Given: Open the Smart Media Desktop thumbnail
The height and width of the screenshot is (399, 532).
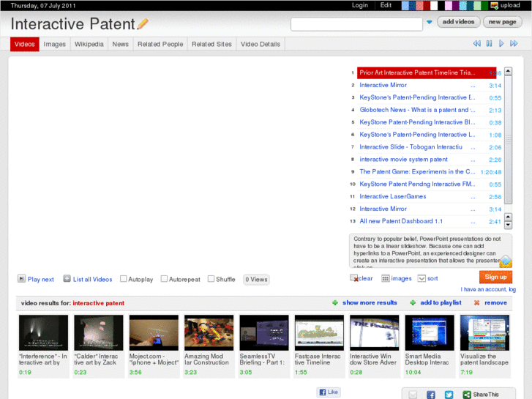Looking at the screenshot, I should coord(430,332).
